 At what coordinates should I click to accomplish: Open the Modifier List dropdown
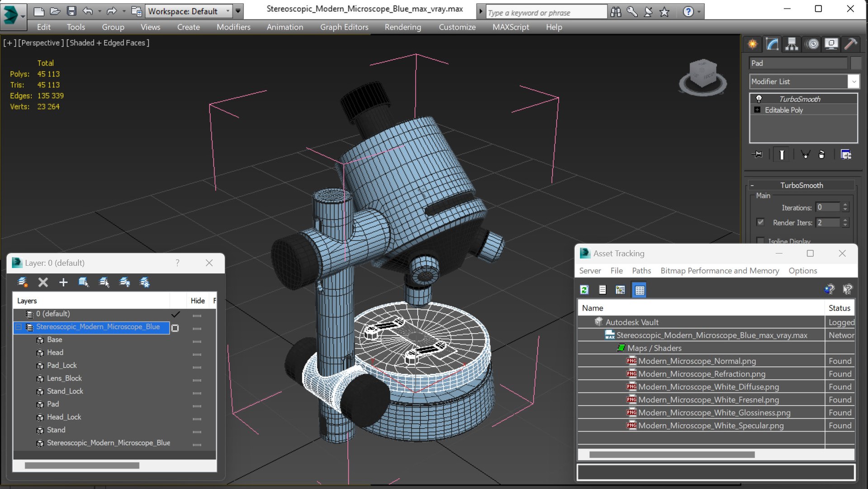(804, 81)
